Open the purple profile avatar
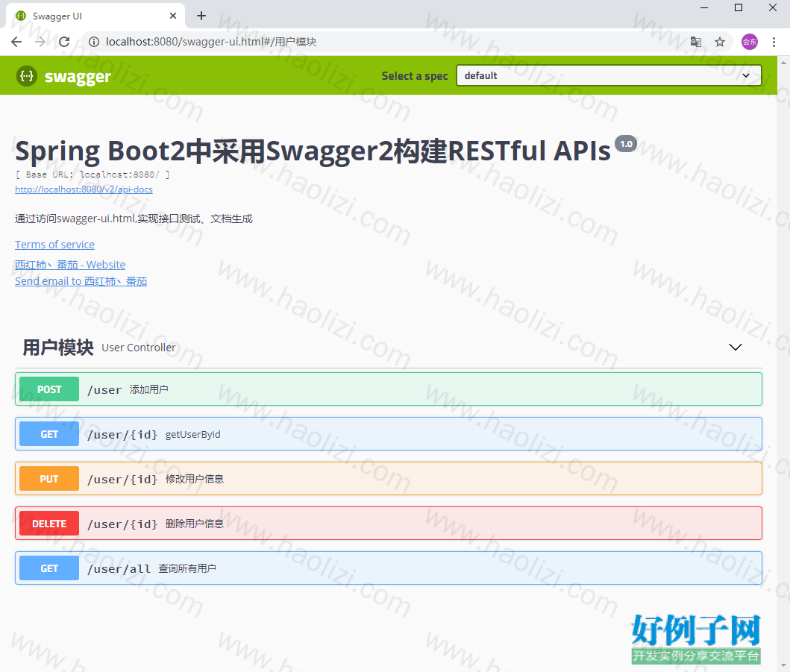This screenshot has height=672, width=790. tap(749, 42)
